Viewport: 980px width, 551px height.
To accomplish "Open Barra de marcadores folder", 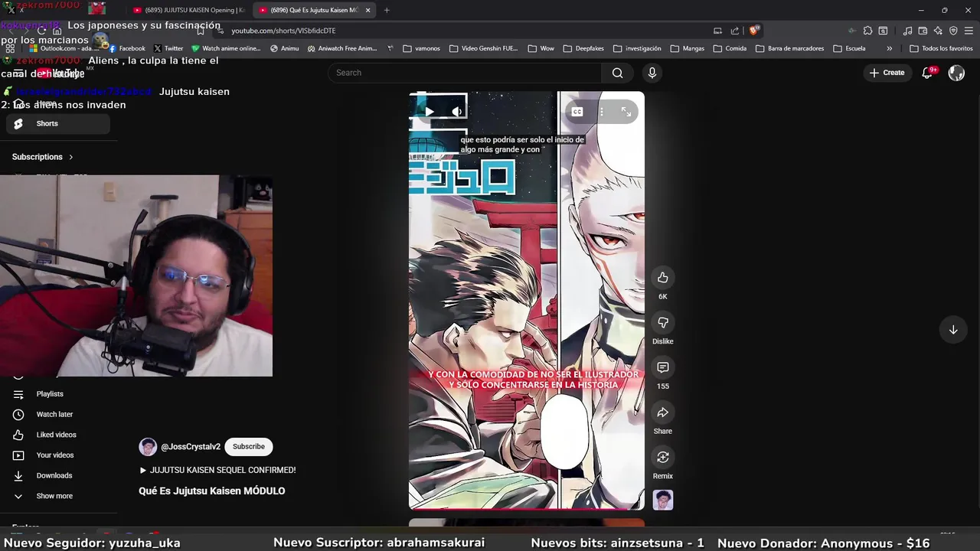I will coord(790,48).
